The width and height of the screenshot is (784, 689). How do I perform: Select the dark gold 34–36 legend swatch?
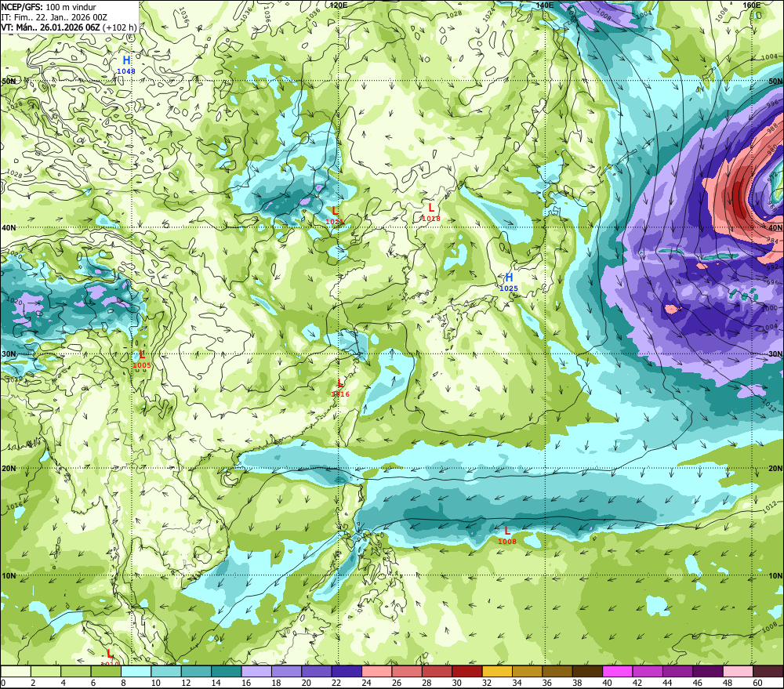coord(528,671)
